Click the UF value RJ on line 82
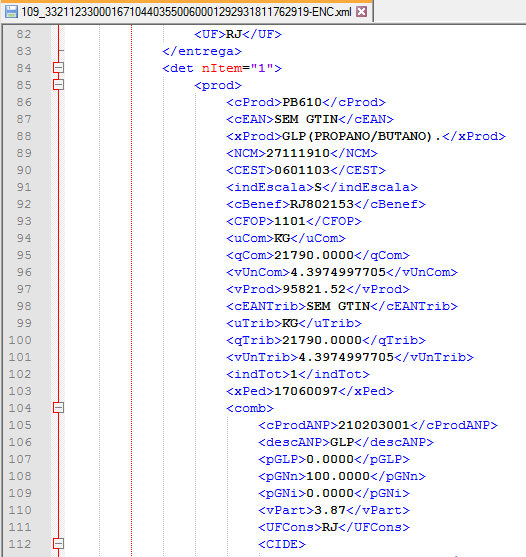This screenshot has height=557, width=526. point(234,34)
